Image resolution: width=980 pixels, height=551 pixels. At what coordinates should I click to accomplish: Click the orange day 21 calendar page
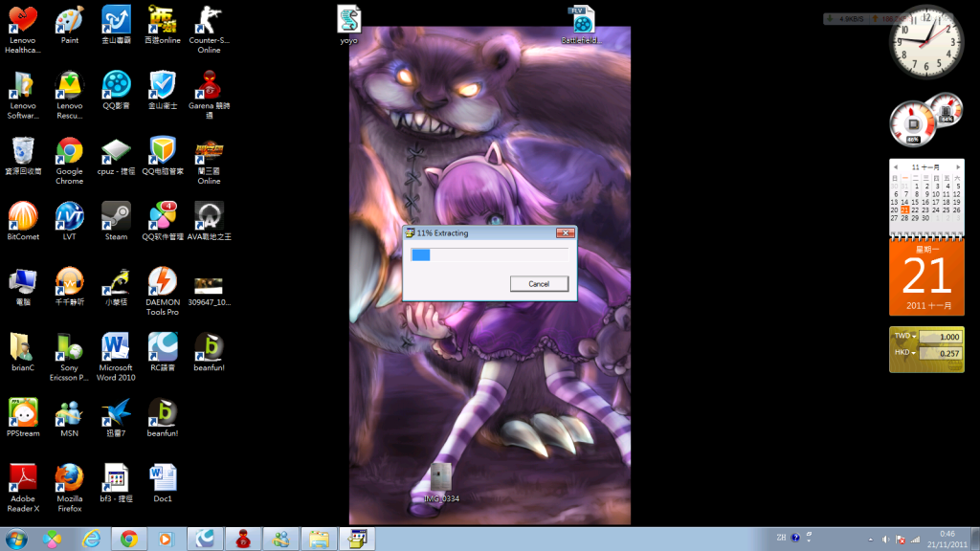(x=926, y=277)
